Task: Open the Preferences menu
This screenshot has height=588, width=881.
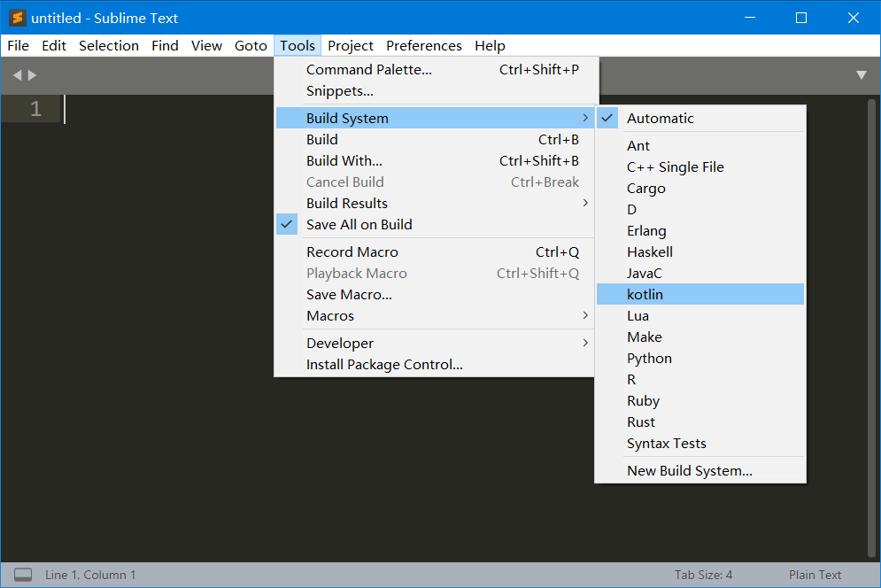Action: [x=423, y=45]
